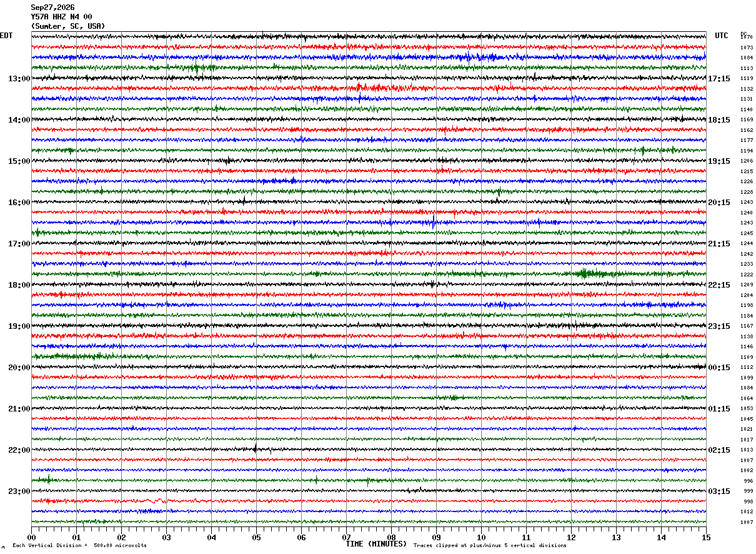Select the 15 minute axis tick label
This screenshot has height=554, width=756.
pos(706,537)
